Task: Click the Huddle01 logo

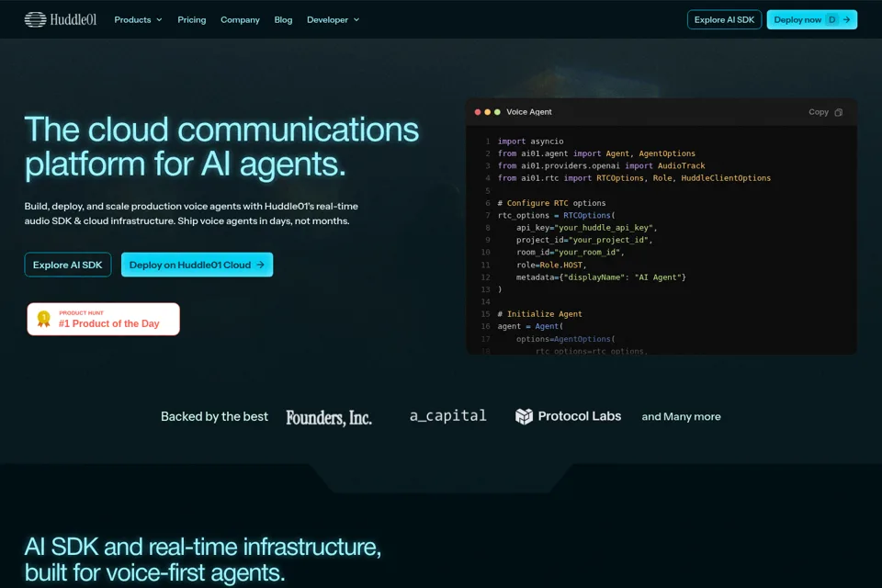Action: pos(61,19)
